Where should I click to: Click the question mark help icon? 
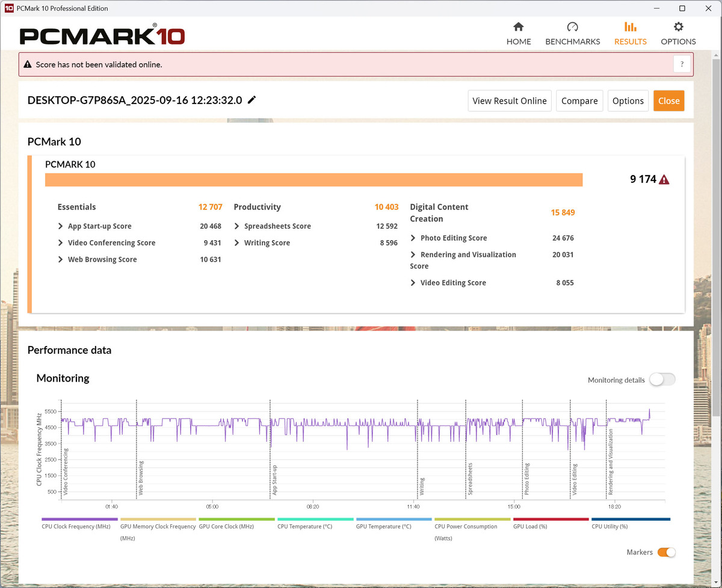point(682,64)
